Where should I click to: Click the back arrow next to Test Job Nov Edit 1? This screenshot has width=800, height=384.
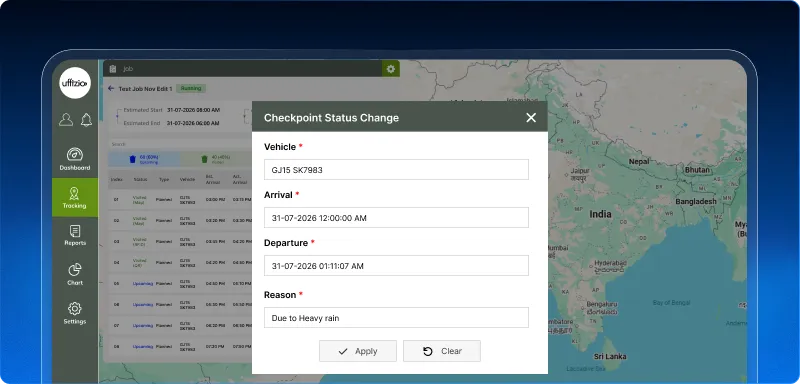tap(111, 88)
